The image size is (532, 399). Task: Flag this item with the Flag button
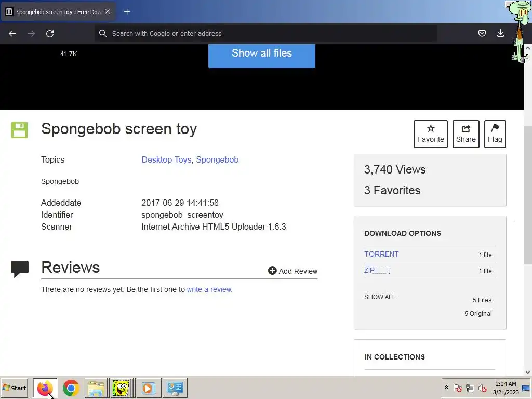pyautogui.click(x=495, y=134)
